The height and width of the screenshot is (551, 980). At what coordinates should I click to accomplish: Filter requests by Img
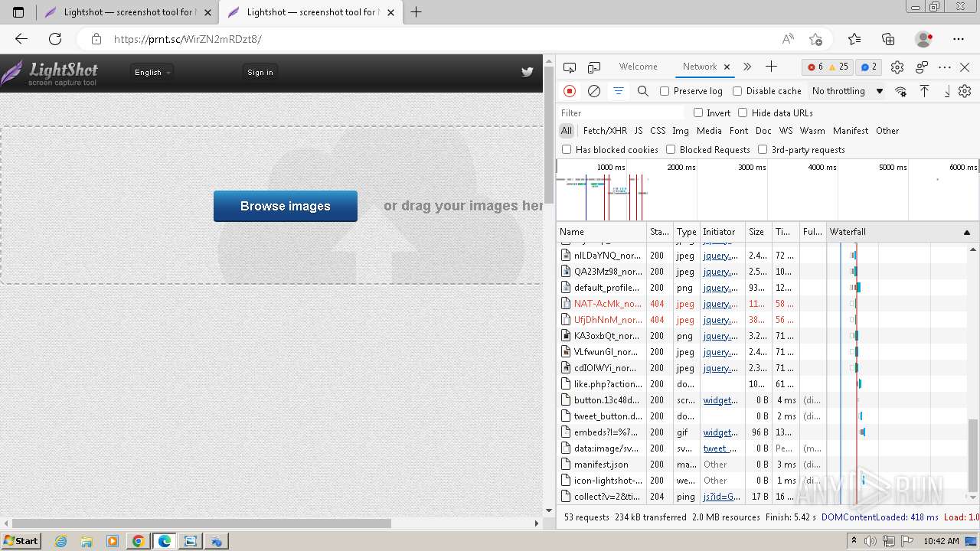coord(681,131)
